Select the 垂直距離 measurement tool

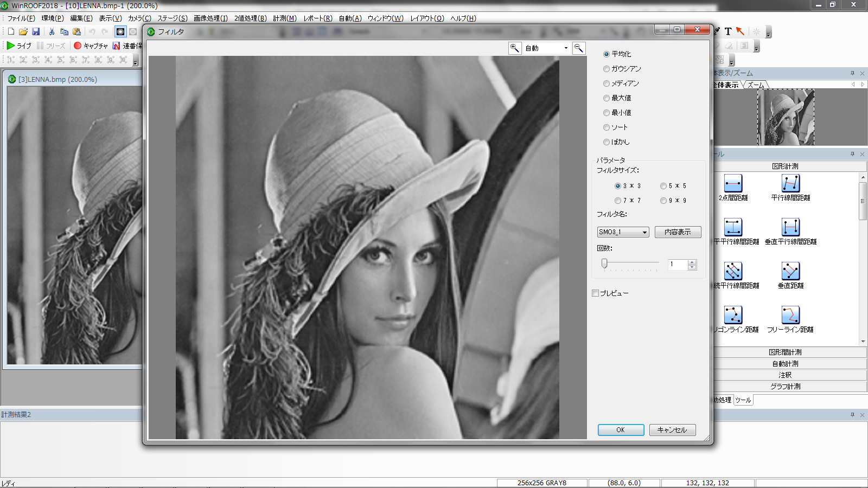pyautogui.click(x=790, y=271)
